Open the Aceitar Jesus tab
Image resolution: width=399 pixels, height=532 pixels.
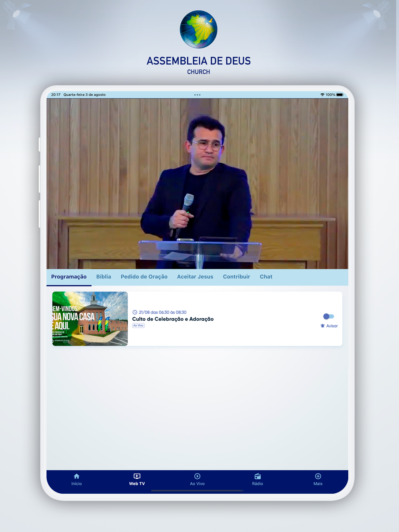[x=195, y=277]
